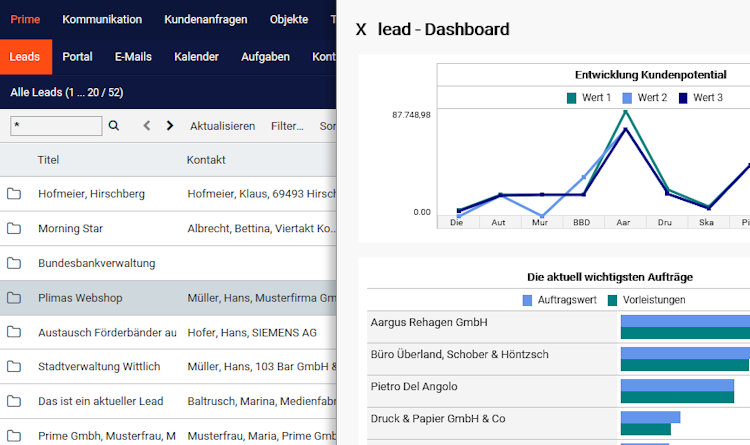Switch to the Kalender tab
Viewport: 750px width, 445px height.
(196, 56)
